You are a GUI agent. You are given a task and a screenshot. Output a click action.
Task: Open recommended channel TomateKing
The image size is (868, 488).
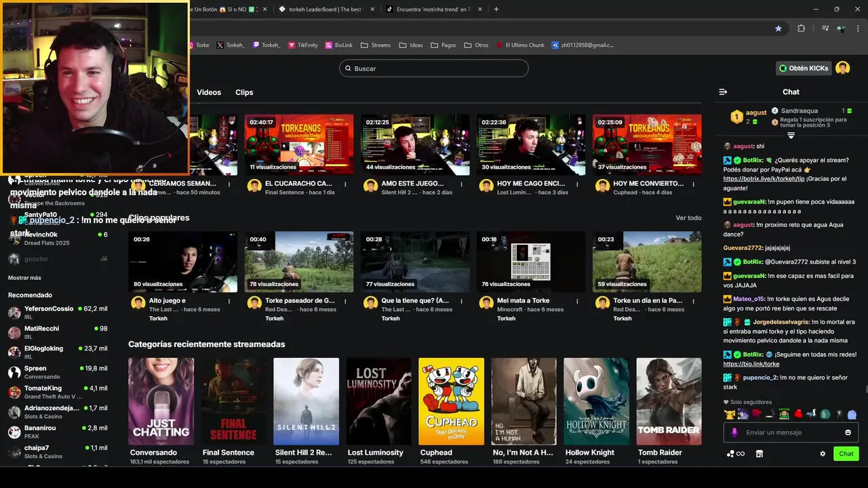coord(58,392)
